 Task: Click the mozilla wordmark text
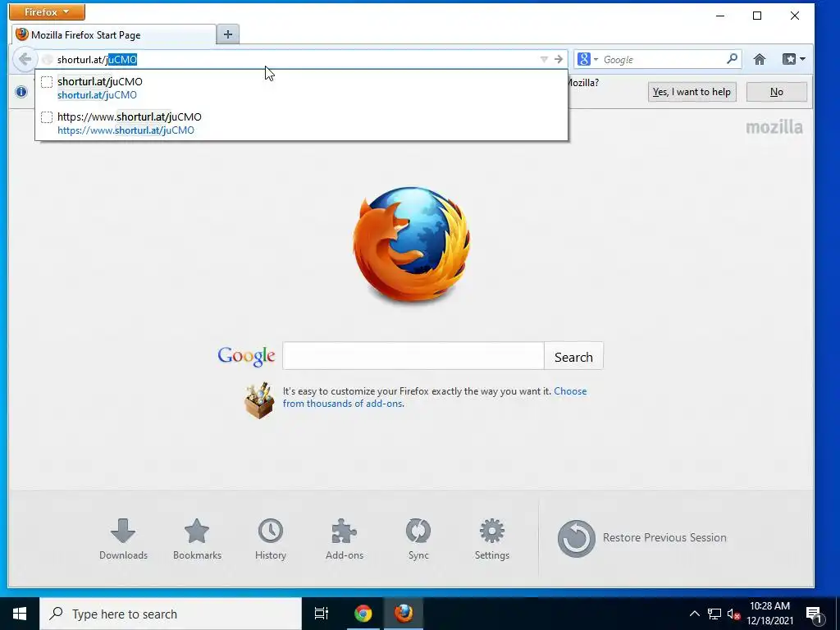pyautogui.click(x=774, y=127)
